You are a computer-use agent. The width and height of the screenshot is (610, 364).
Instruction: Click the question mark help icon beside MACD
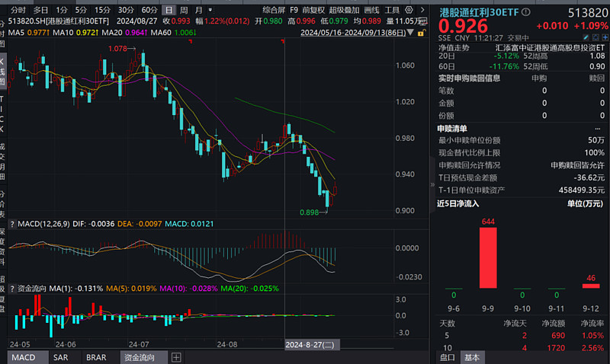[12, 224]
